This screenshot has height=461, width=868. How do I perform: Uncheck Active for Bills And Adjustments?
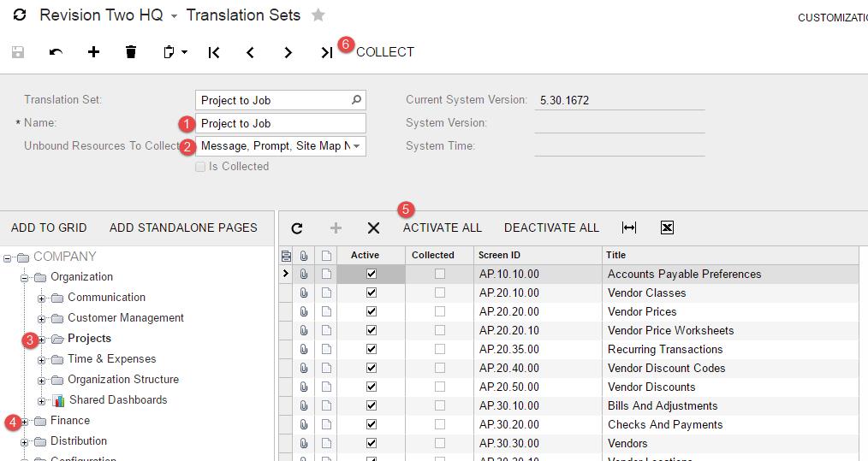pos(372,405)
